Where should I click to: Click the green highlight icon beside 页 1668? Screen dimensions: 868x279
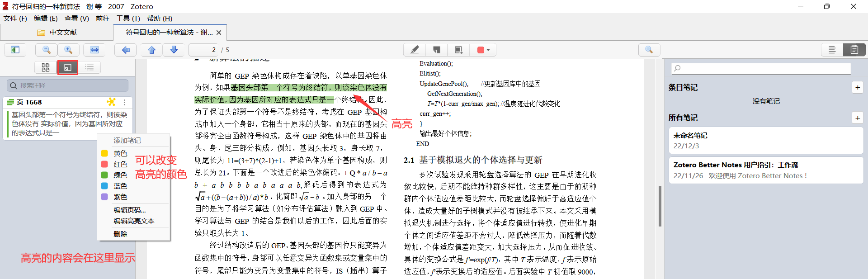(10, 102)
